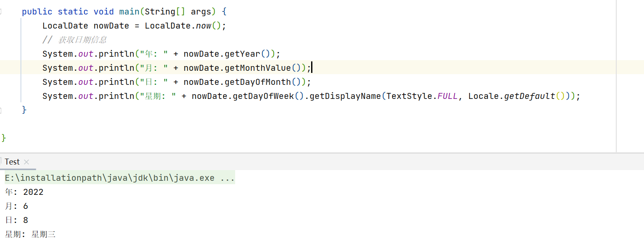Click the getDisplayName method call
Screen dimensions: 644x243
(x=345, y=96)
